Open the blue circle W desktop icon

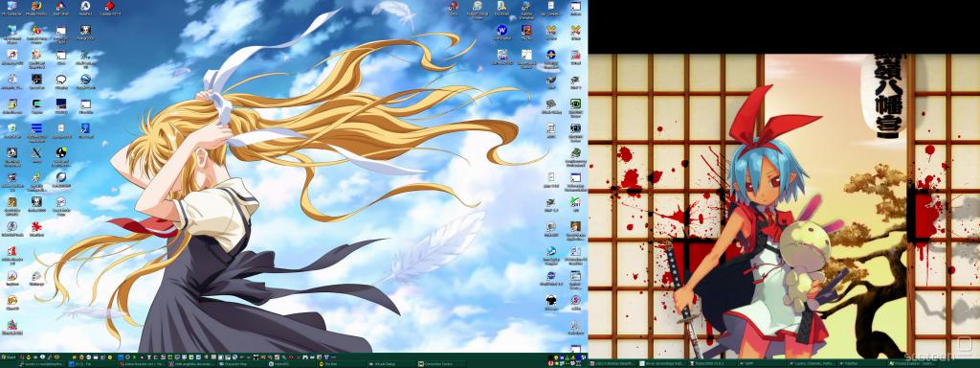501,30
